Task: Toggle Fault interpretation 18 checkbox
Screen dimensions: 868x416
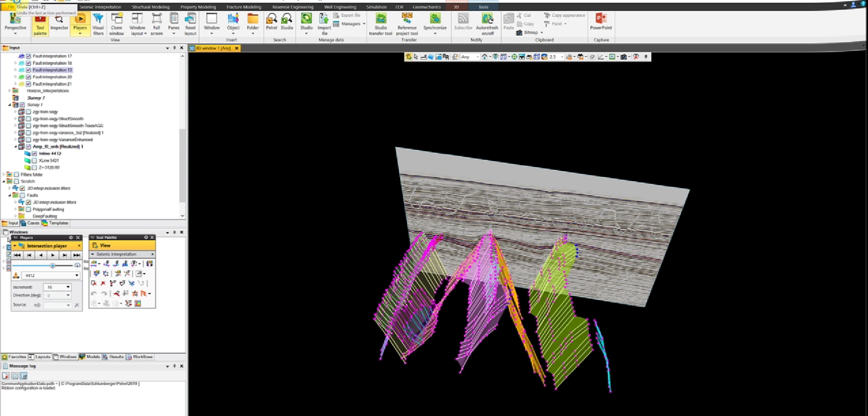Action: (28, 63)
